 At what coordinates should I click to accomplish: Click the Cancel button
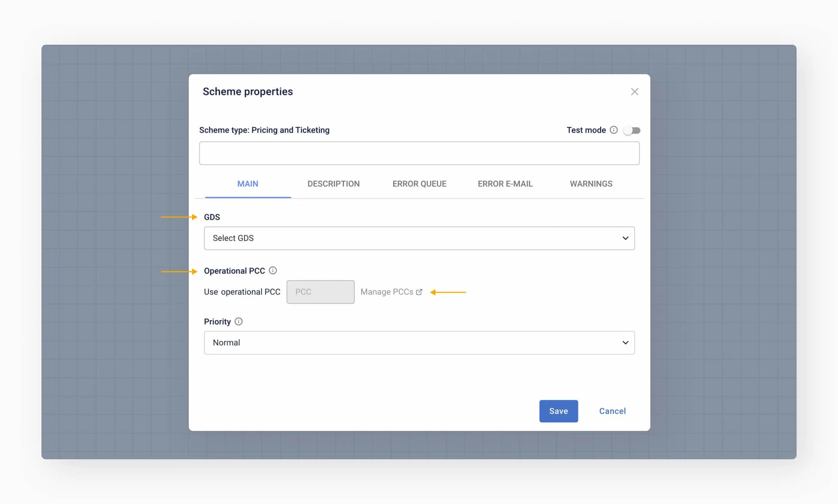pyautogui.click(x=612, y=411)
